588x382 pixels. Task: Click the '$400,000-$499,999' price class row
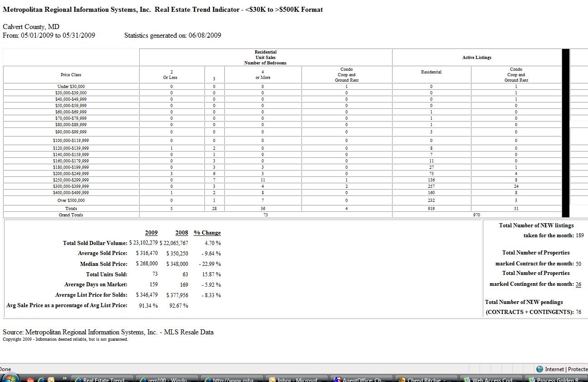[71, 192]
